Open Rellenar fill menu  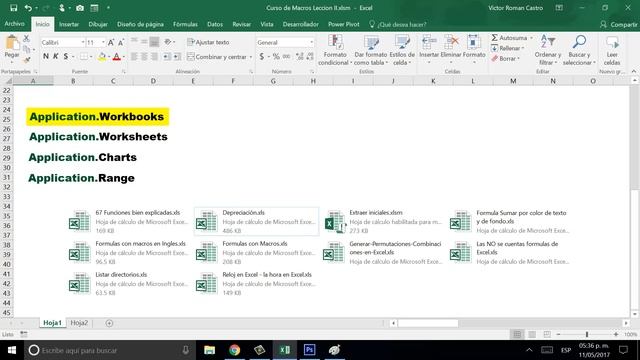coord(507,48)
